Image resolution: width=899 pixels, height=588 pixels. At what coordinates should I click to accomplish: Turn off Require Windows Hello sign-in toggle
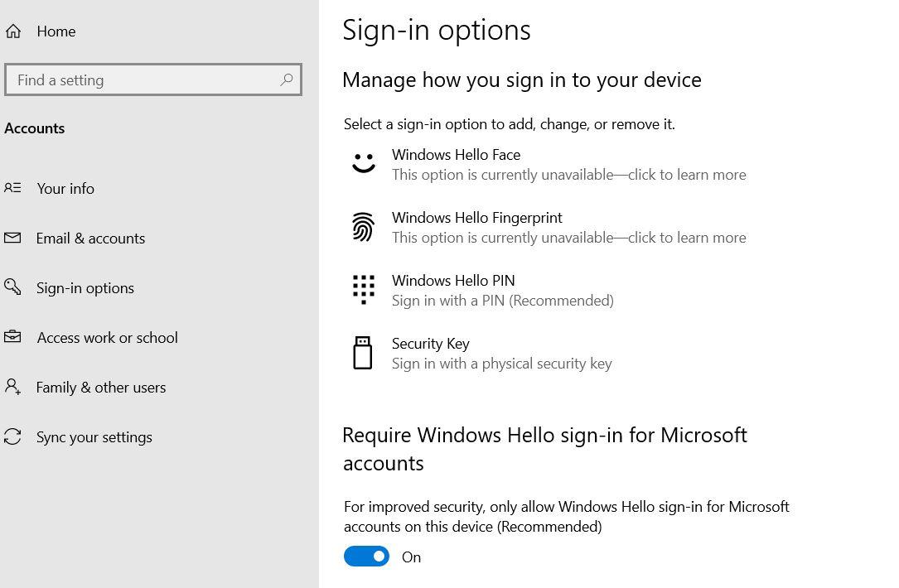tap(366, 557)
